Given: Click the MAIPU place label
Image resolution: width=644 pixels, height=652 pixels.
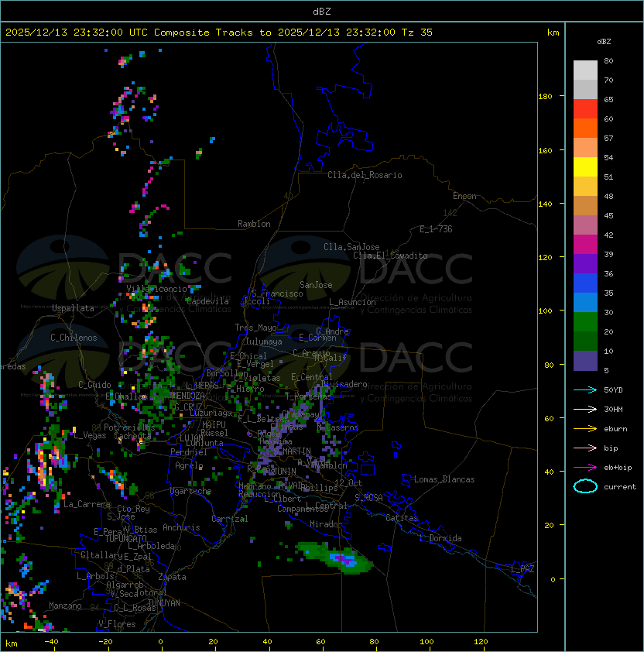Looking at the screenshot, I should (x=214, y=425).
